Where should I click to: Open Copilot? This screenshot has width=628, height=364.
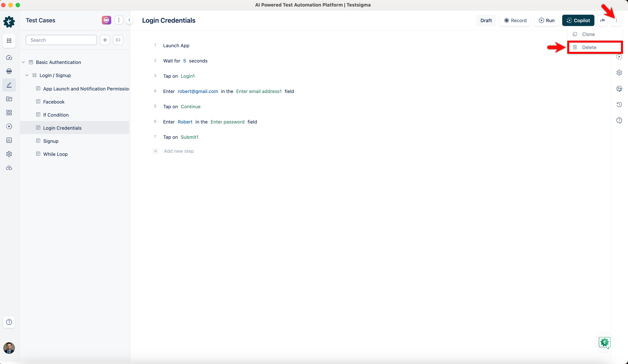coord(578,20)
